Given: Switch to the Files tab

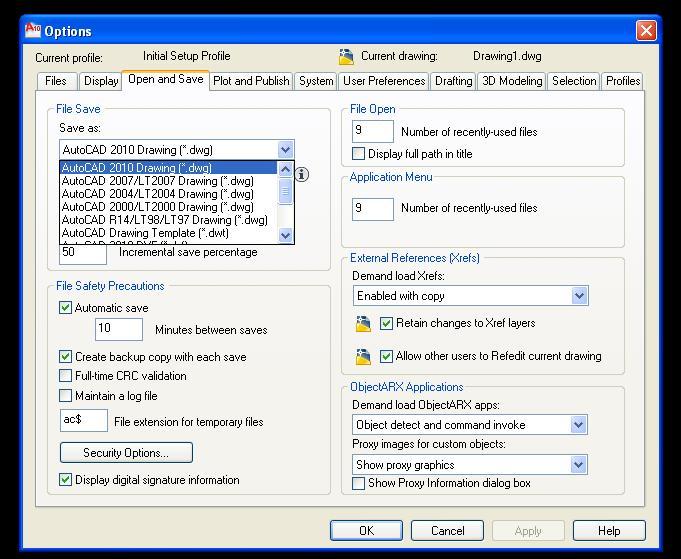Looking at the screenshot, I should point(56,81).
